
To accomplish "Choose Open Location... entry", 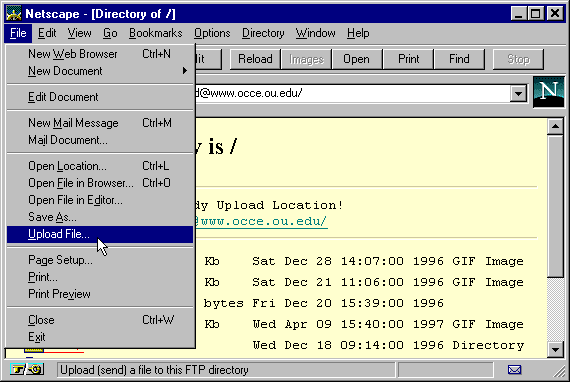I will [100, 166].
